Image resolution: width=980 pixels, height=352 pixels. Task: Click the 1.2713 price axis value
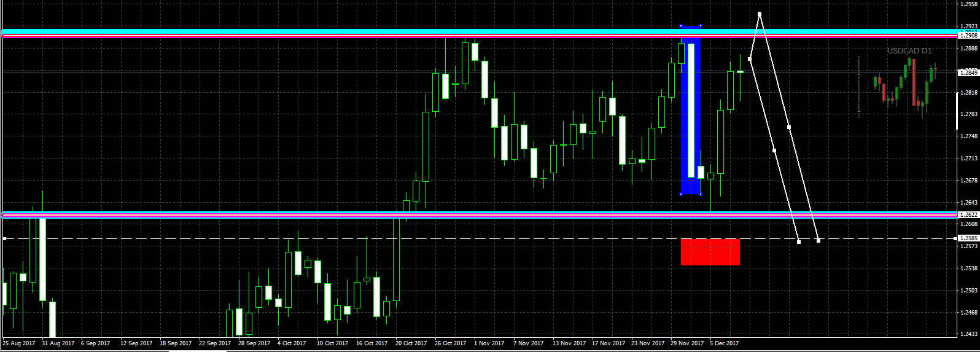pyautogui.click(x=969, y=158)
